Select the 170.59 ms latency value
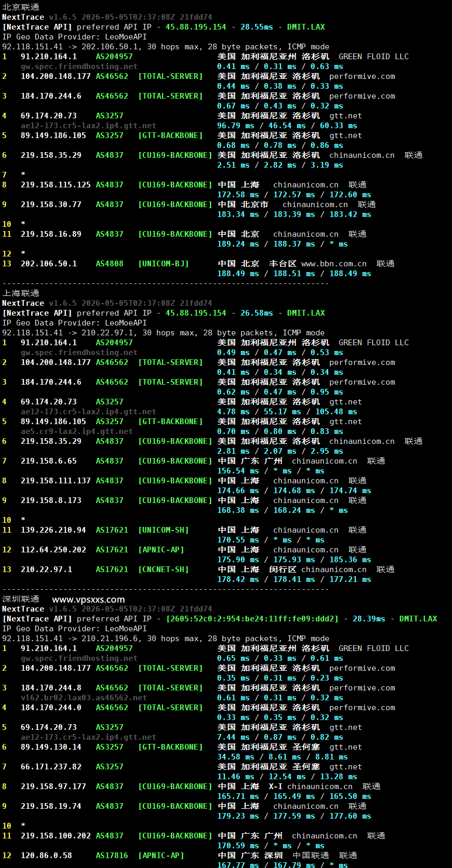This screenshot has height=868, width=452. click(x=238, y=846)
